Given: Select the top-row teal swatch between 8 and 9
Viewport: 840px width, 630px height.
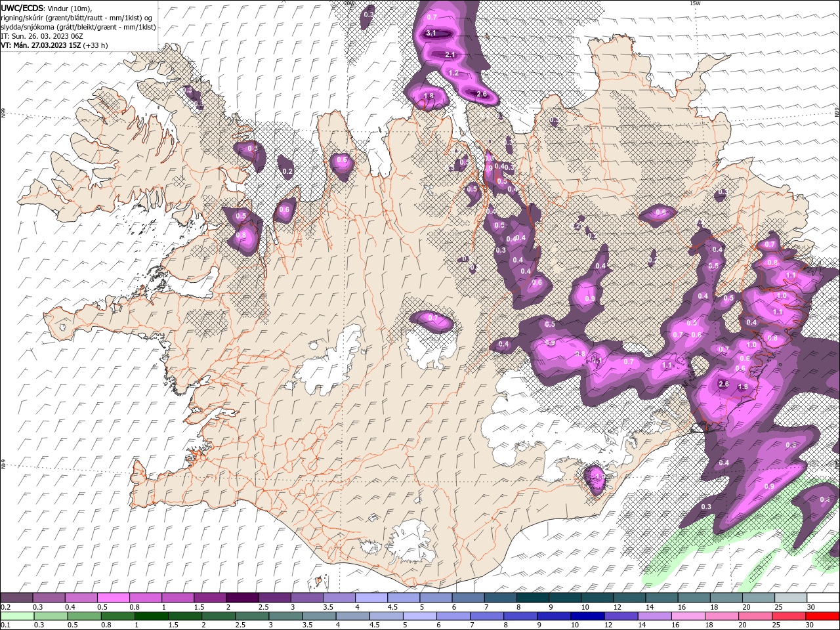Looking at the screenshot, I should (x=532, y=598).
